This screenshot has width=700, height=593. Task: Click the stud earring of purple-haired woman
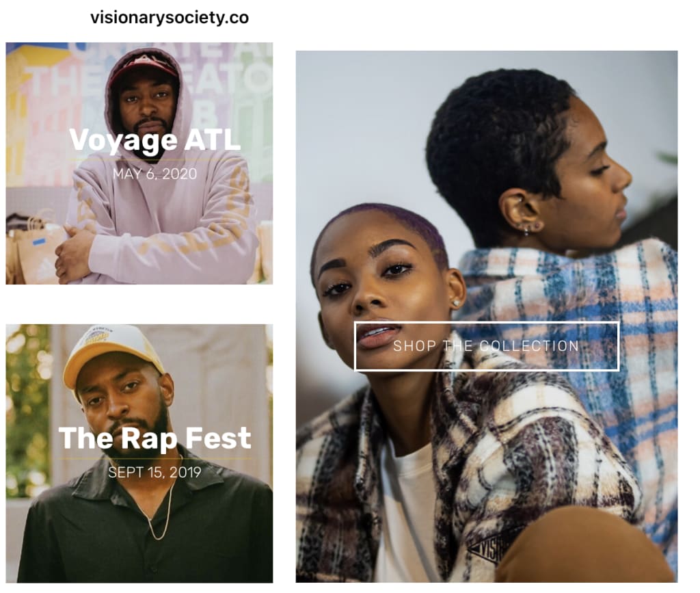[456, 303]
